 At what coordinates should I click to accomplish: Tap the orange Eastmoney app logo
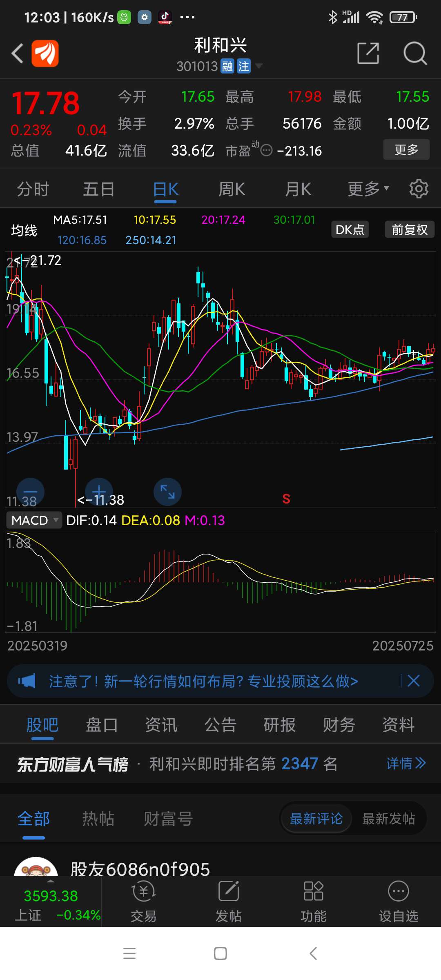[x=45, y=53]
